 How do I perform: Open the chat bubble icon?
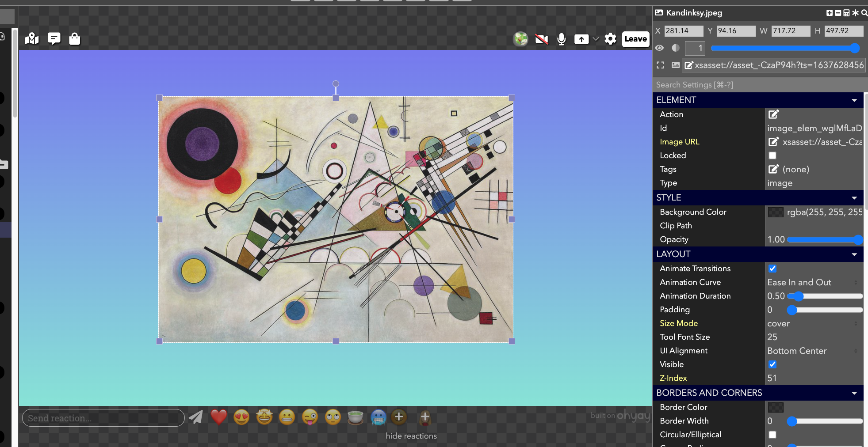coord(54,39)
